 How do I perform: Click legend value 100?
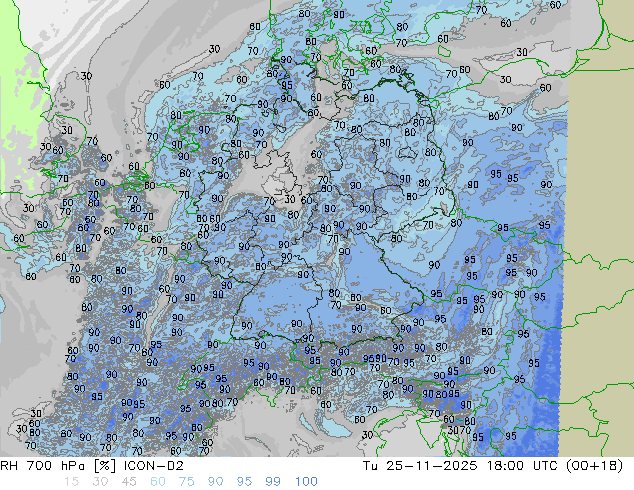(306, 482)
